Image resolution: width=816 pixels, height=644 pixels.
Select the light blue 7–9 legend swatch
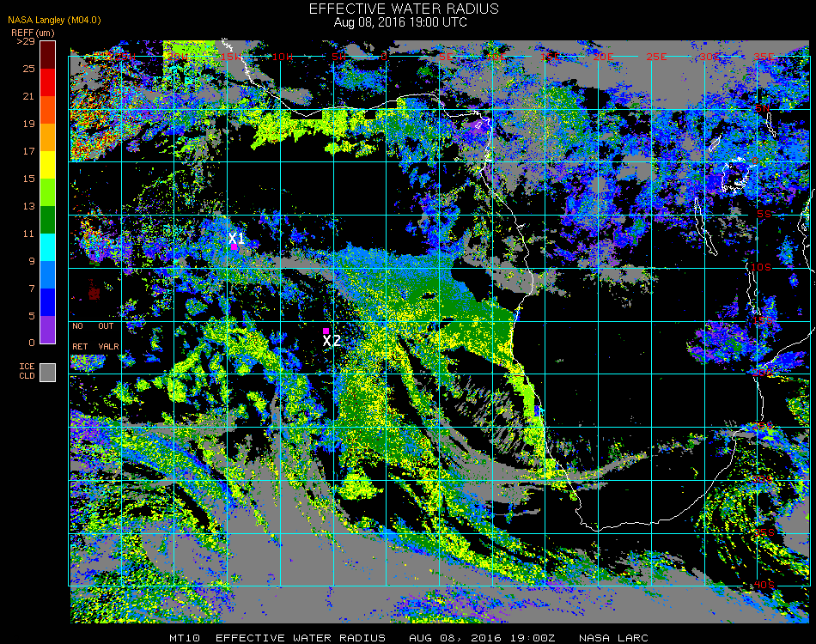(48, 275)
